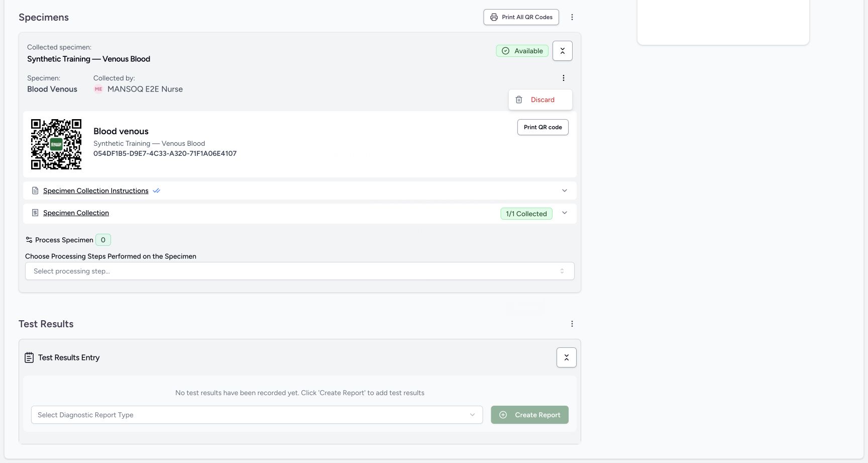Open Select Diagnostic Report Type dropdown
Image resolution: width=868 pixels, height=463 pixels.
[x=257, y=415]
